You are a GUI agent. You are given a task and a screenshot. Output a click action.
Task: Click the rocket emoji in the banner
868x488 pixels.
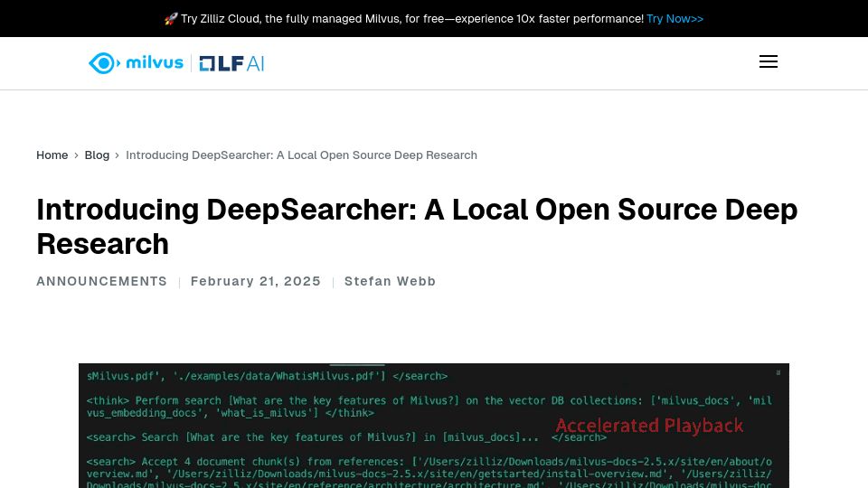[171, 19]
